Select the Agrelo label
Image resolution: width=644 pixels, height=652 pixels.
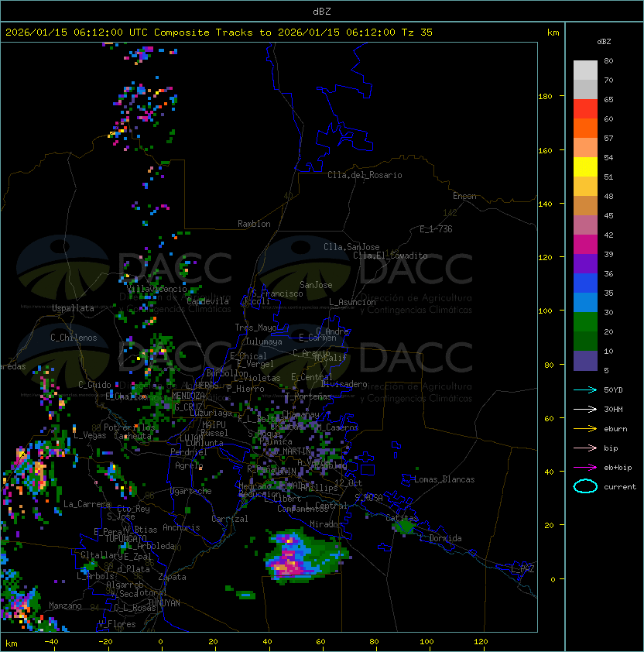(x=189, y=465)
